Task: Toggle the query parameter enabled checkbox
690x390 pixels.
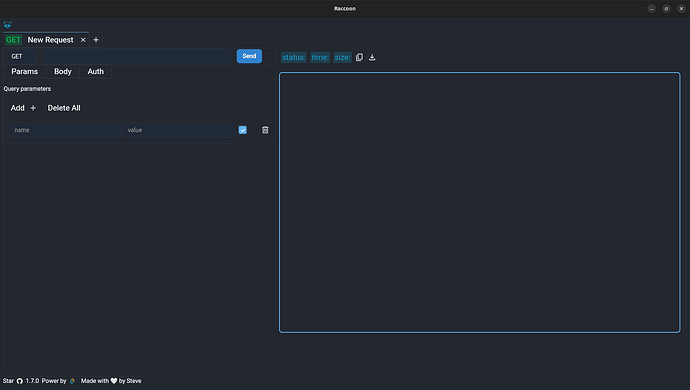Action: (x=242, y=130)
